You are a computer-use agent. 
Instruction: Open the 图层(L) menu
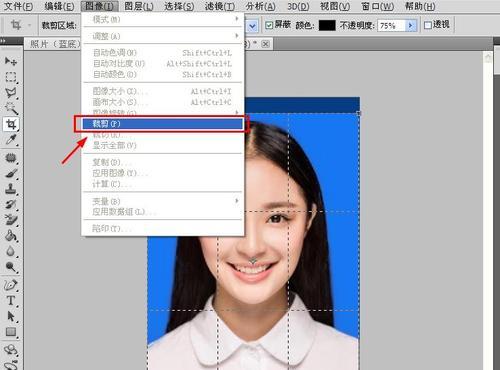(139, 6)
